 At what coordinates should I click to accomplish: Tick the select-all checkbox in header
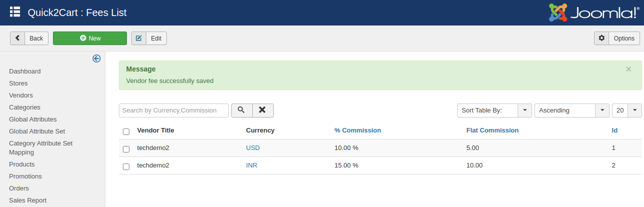(x=126, y=131)
